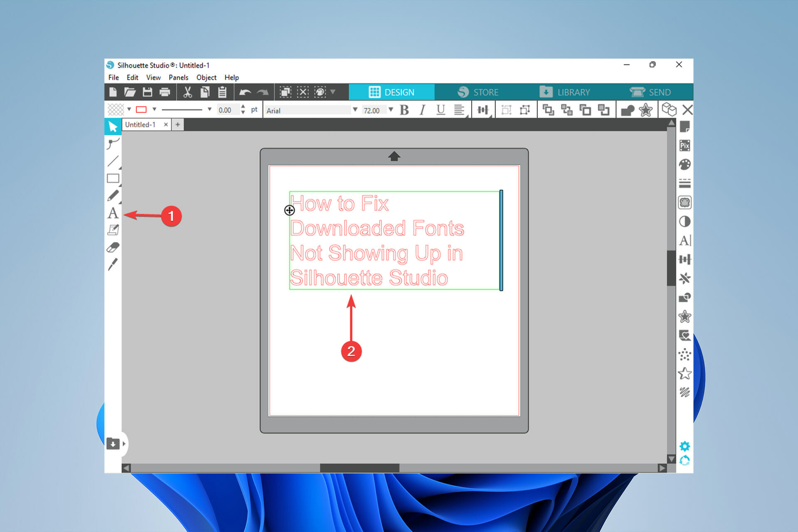Open the File menu
This screenshot has width=798, height=532.
click(113, 77)
